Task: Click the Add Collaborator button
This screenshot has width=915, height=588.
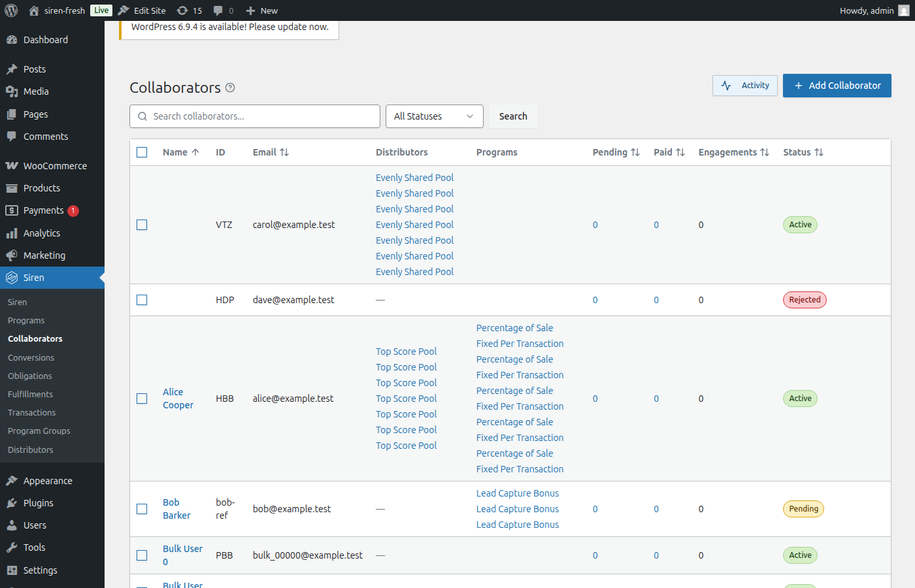Action: pyautogui.click(x=837, y=86)
